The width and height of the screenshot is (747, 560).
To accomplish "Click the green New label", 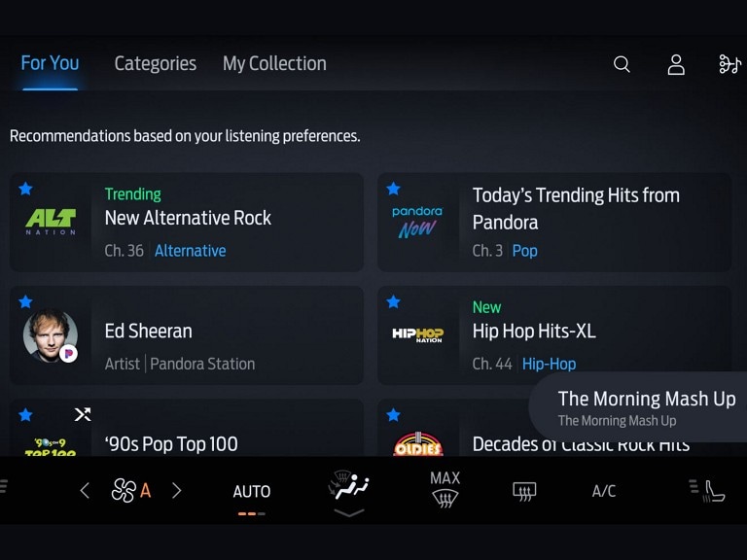I will tap(486, 307).
